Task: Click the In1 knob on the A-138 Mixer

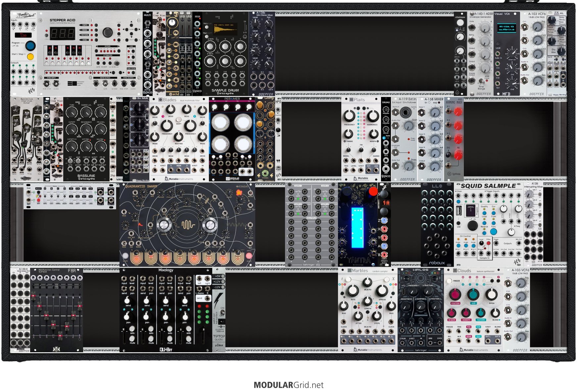Action: pos(435,113)
